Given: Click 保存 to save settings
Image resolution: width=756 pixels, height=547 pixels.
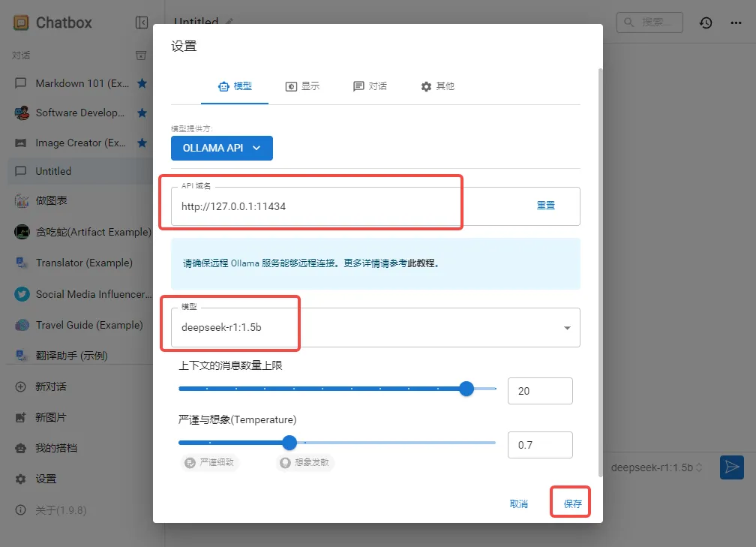Looking at the screenshot, I should [572, 503].
